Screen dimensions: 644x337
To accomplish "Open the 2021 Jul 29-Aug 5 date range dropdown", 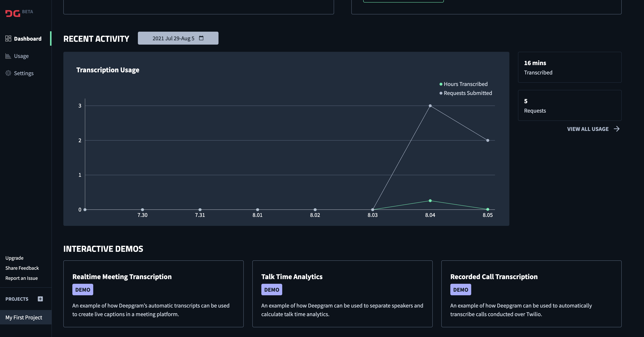I will click(x=178, y=38).
